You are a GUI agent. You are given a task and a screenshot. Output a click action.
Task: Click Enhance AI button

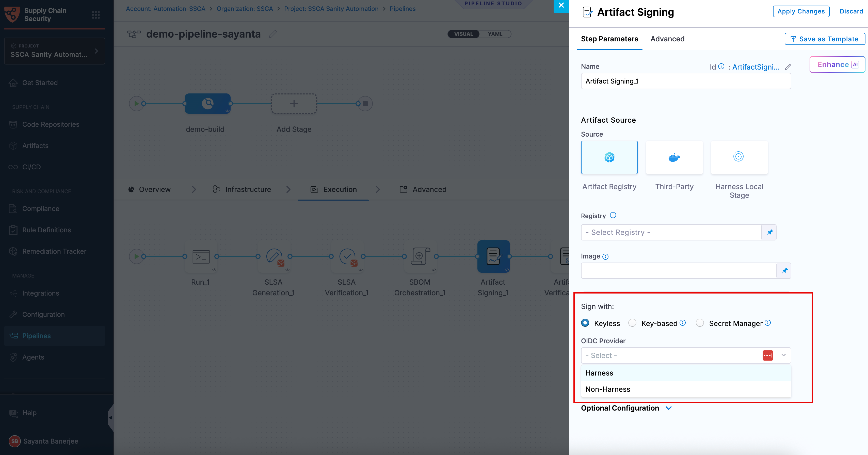coord(837,65)
